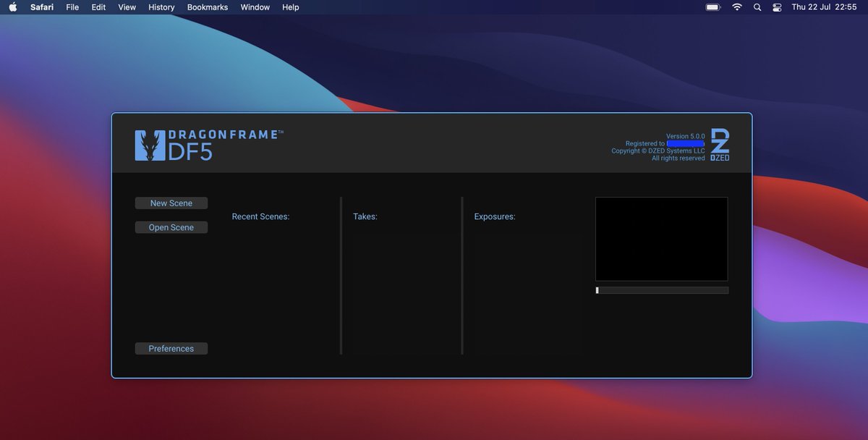The width and height of the screenshot is (868, 440).
Task: Click the date and time Thu 22 Jul 22:55
Action: [x=825, y=7]
